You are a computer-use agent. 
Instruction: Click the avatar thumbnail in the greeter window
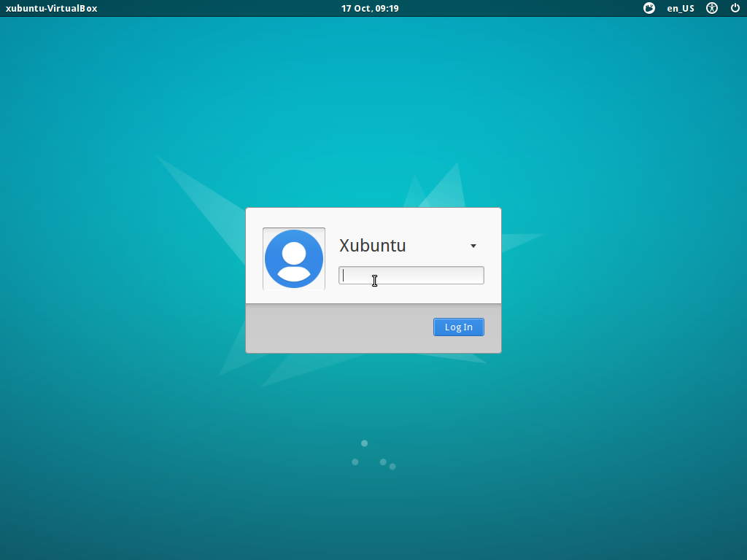click(x=293, y=258)
